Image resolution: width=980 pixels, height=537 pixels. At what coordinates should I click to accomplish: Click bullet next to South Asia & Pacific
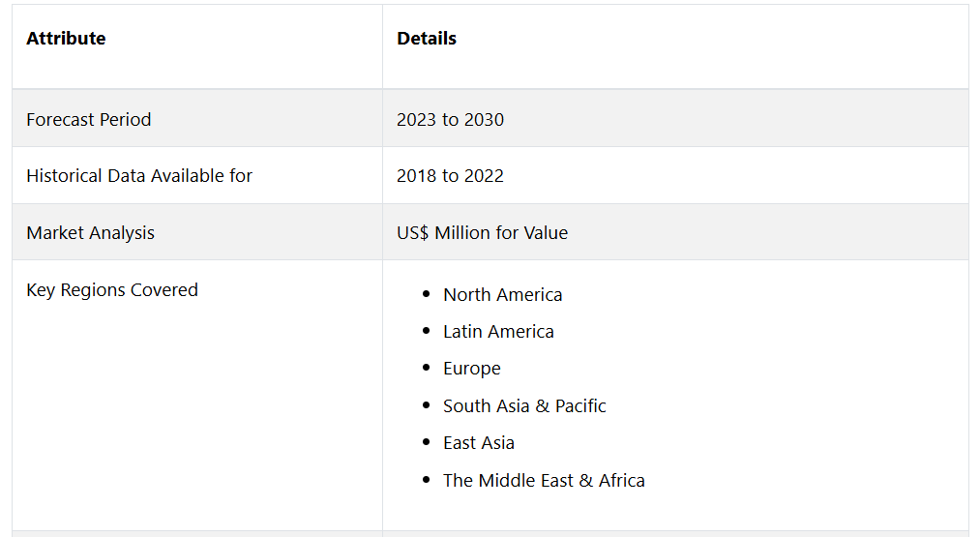(426, 405)
